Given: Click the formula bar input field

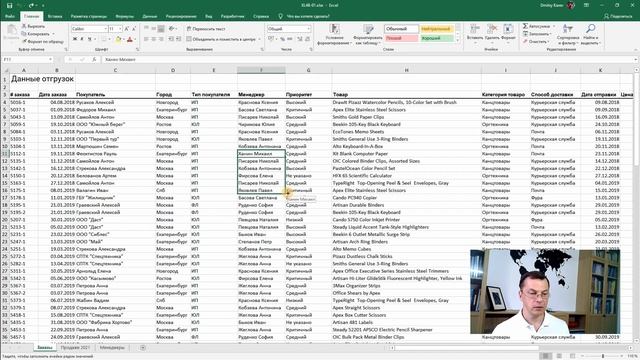Looking at the screenshot, I should [x=367, y=60].
